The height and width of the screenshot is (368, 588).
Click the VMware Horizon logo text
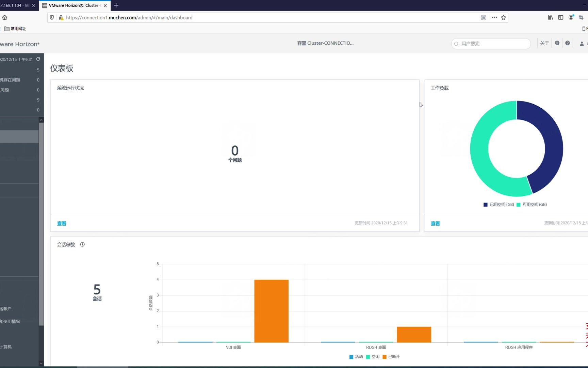tap(20, 44)
